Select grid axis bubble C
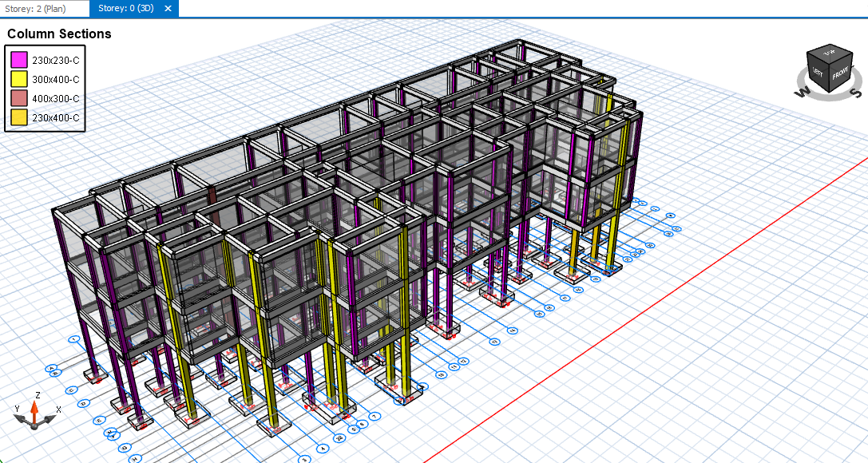 click(x=71, y=390)
